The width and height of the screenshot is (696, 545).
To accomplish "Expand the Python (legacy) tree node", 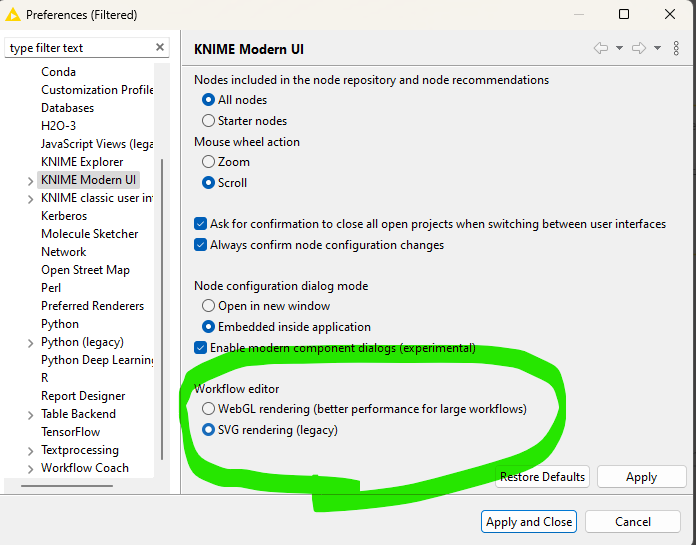I will click(x=31, y=343).
